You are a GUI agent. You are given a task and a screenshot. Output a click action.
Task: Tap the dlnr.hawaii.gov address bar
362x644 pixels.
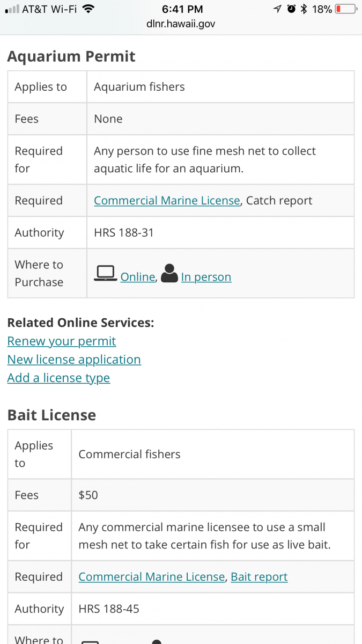tap(181, 24)
